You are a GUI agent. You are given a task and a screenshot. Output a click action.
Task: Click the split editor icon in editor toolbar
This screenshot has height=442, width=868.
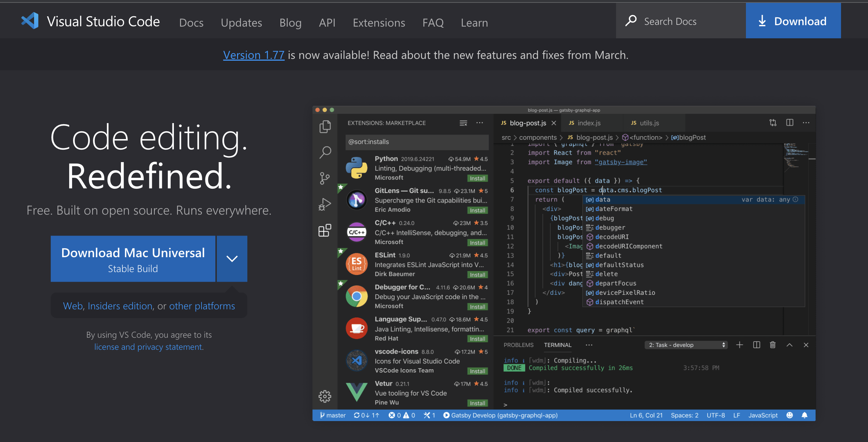[x=790, y=123]
